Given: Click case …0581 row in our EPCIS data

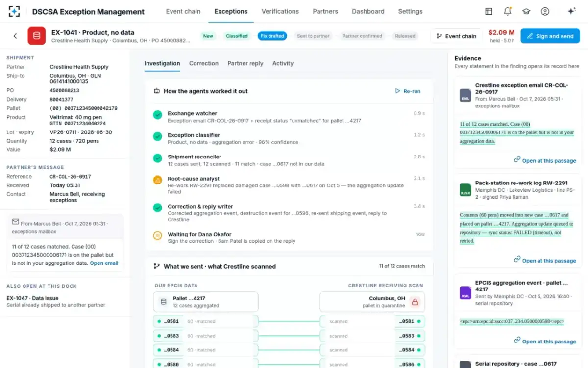Looking at the screenshot, I should click(x=205, y=321).
